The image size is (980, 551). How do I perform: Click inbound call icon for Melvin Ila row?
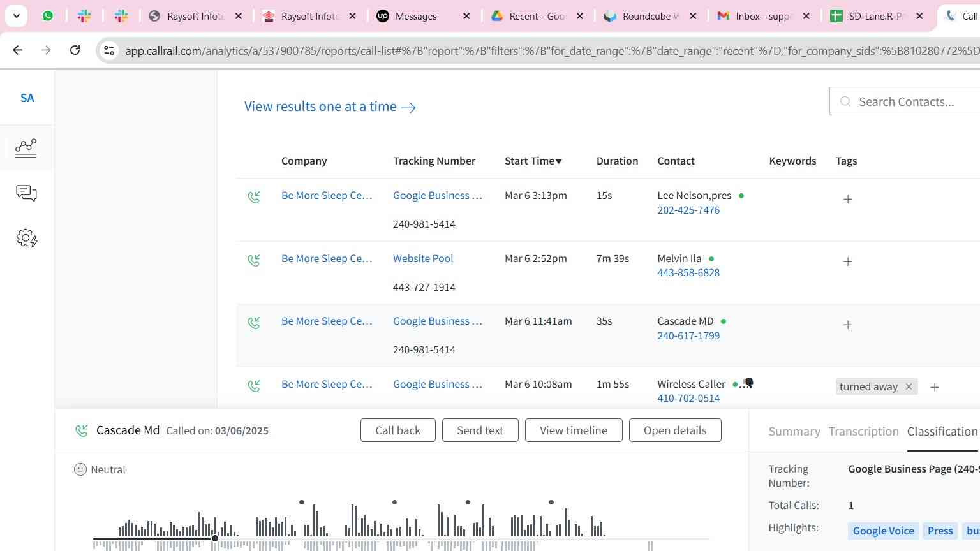pos(254,260)
